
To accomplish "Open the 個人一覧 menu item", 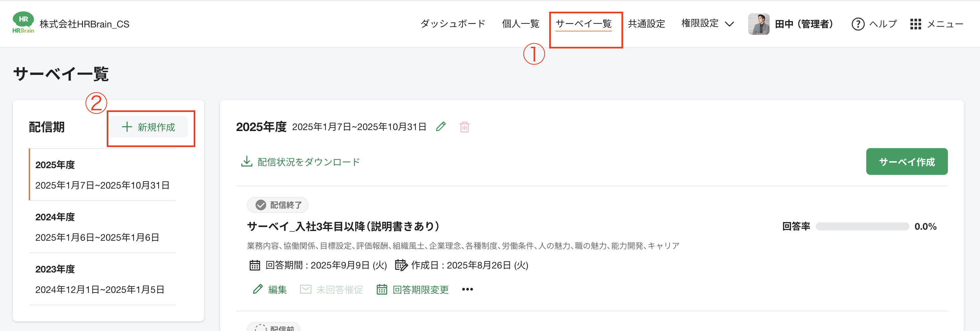I will coord(520,24).
